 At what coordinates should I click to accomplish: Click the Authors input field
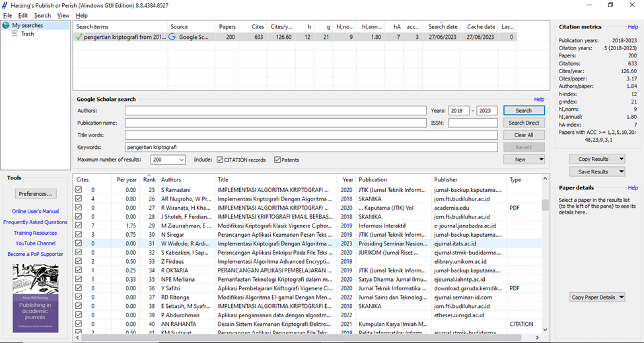tap(275, 110)
